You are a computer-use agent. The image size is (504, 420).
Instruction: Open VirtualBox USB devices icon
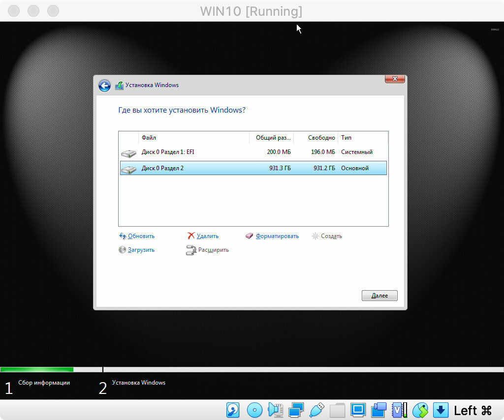[x=317, y=410]
